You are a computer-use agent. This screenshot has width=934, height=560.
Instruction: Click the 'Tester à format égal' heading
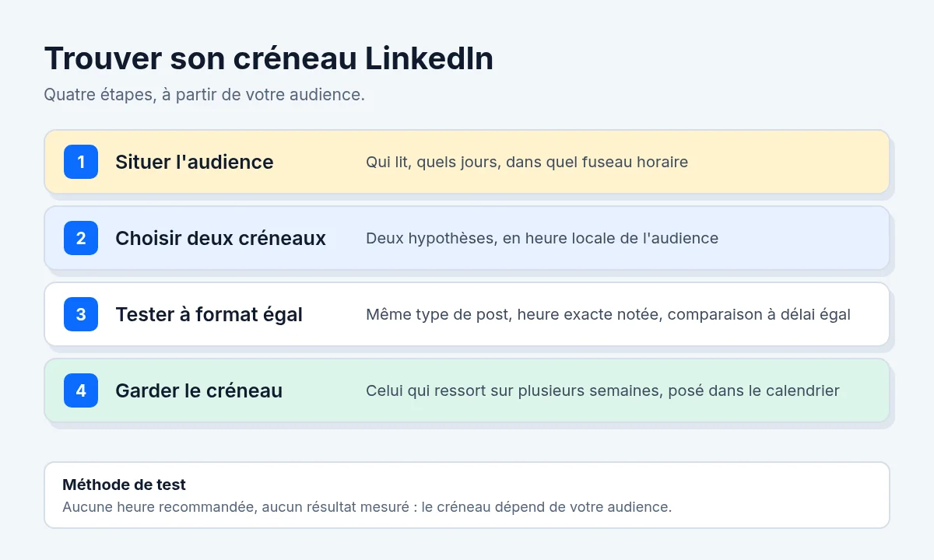pyautogui.click(x=209, y=314)
